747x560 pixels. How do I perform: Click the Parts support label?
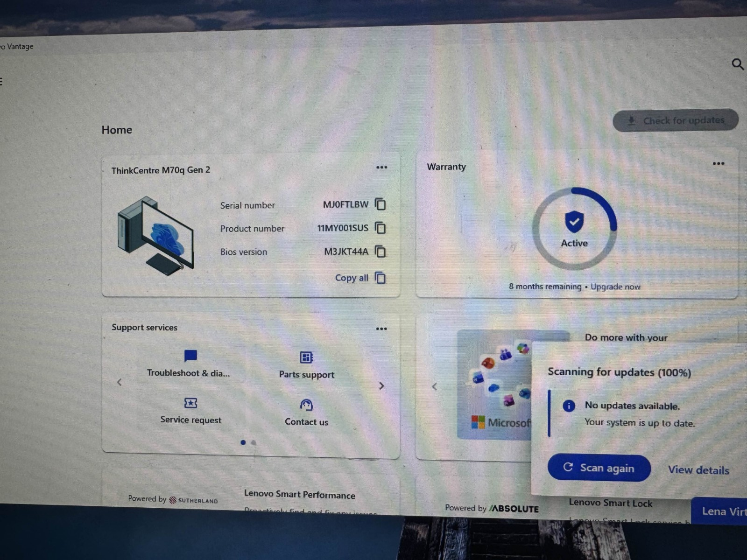coord(307,374)
